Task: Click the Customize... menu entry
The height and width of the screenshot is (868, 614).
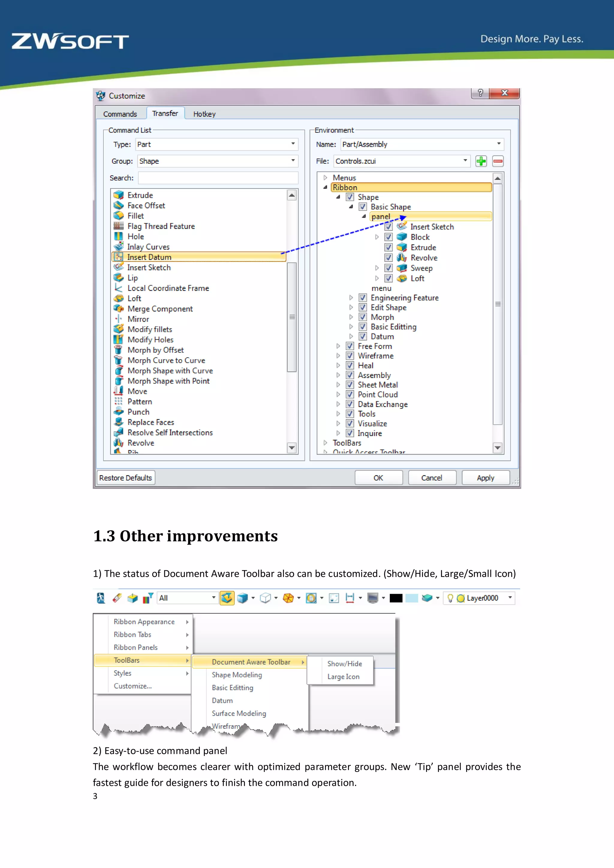Action: [x=133, y=686]
